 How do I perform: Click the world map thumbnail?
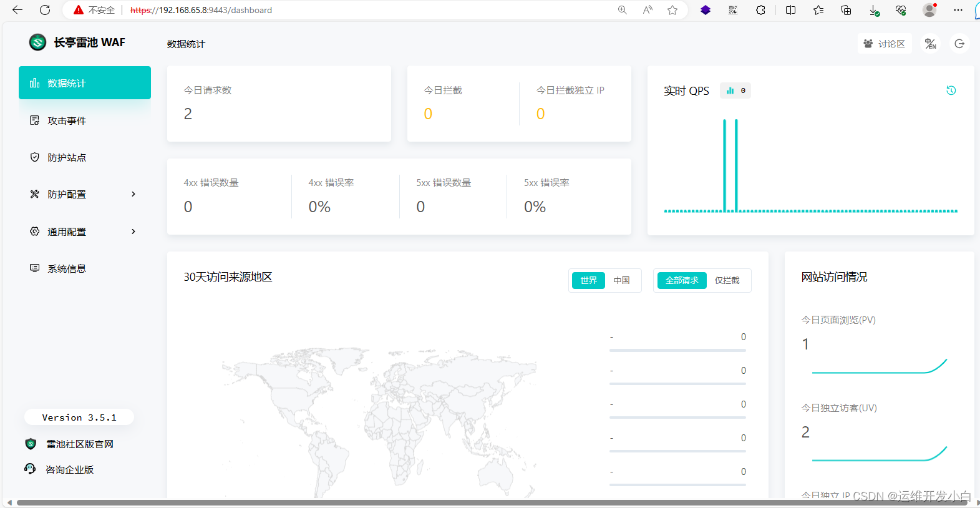(x=379, y=423)
